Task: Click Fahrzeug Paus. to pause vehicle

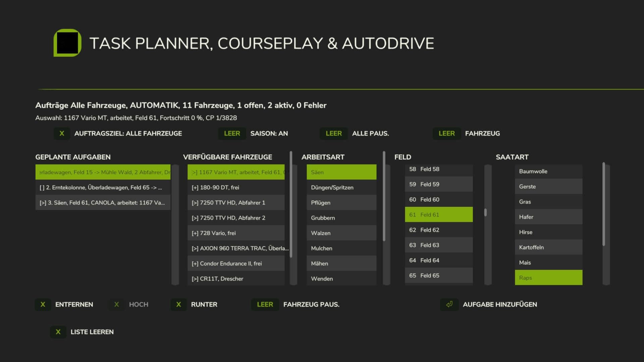Action: coord(311,304)
